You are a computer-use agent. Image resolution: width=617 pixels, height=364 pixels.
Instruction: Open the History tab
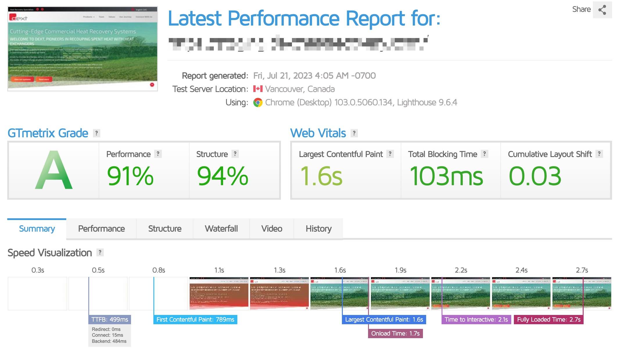point(318,229)
